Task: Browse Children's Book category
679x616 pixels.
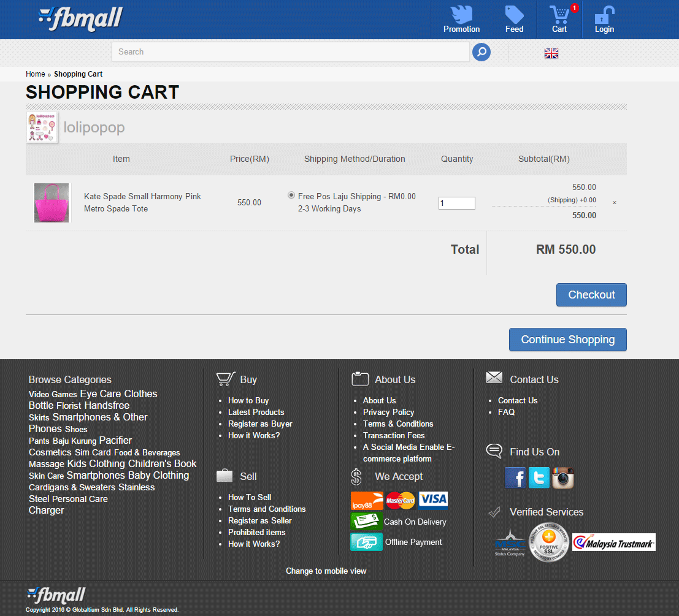Action: coord(163,464)
